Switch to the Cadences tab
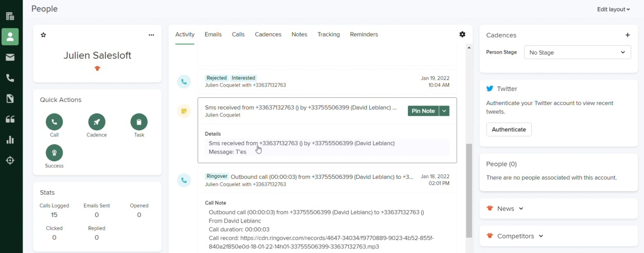 pyautogui.click(x=268, y=35)
